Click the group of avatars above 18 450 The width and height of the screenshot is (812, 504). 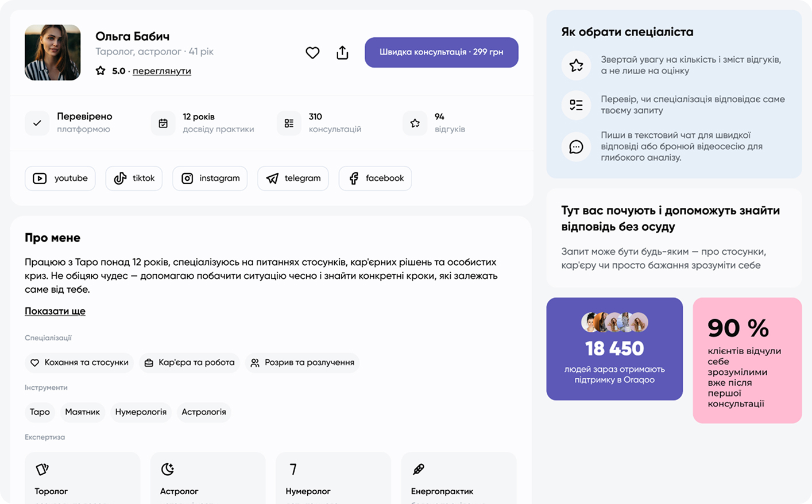(614, 323)
